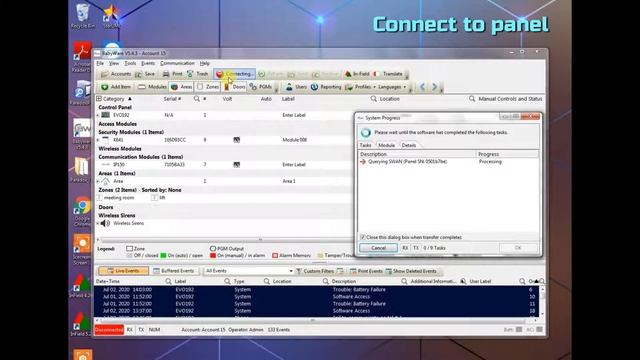Image resolution: width=640 pixels, height=360 pixels.
Task: Click the search icon next to the # column
Action: (x=197, y=99)
